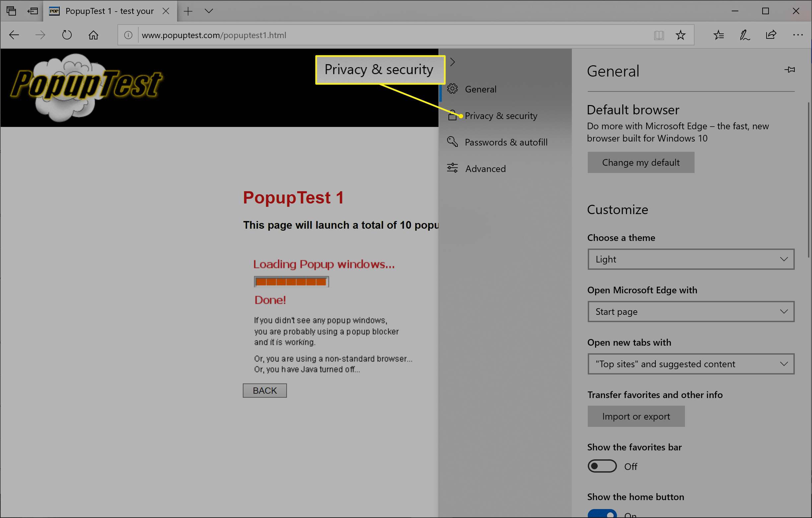Image resolution: width=812 pixels, height=518 pixels.
Task: Click the favorites star icon in toolbar
Action: click(681, 35)
